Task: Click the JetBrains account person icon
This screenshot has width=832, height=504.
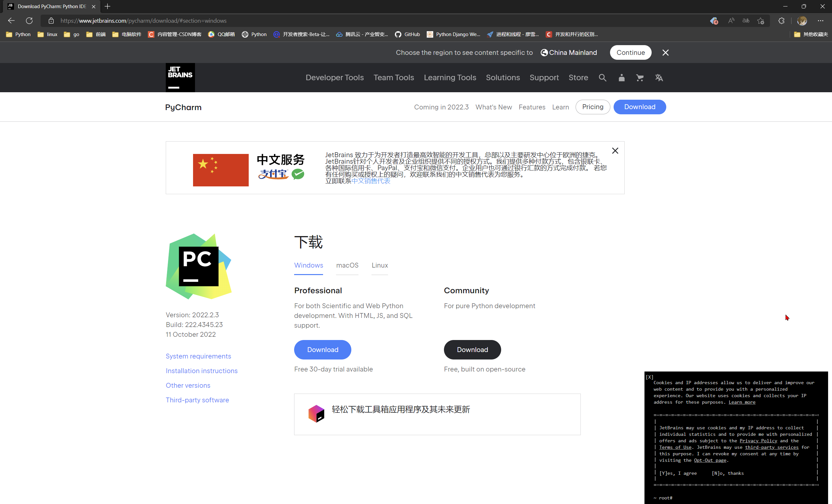Action: (621, 78)
